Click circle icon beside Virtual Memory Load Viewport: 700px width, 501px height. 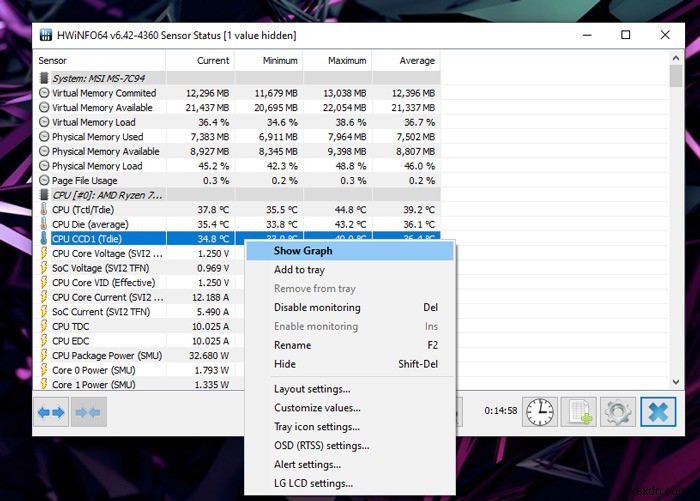[x=44, y=122]
